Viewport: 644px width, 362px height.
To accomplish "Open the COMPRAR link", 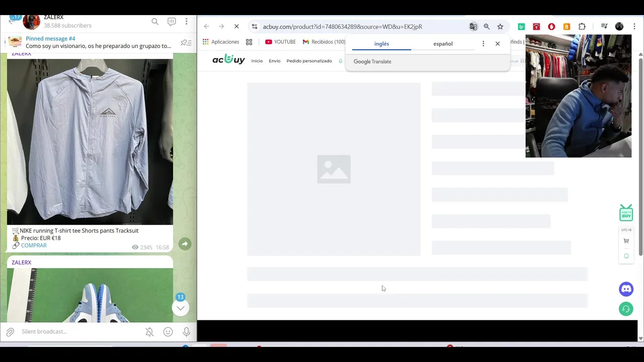I will 34,245.
